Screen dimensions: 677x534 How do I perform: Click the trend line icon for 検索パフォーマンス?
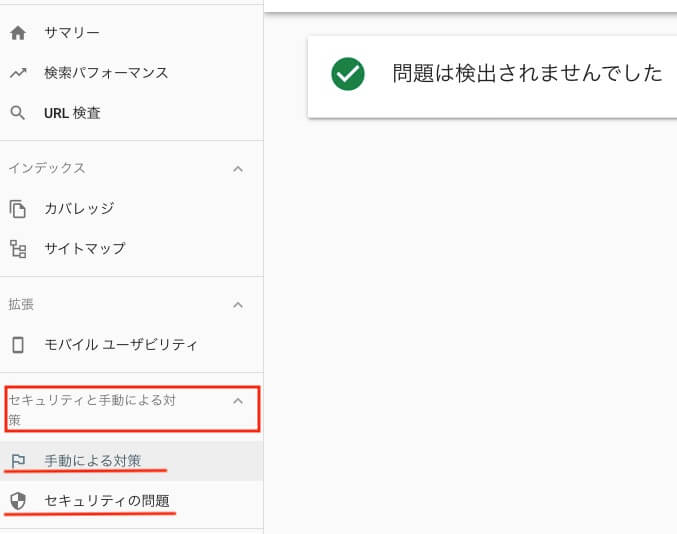coord(18,73)
